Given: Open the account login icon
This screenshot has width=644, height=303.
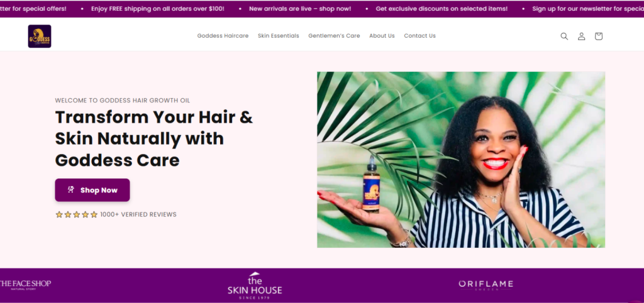Looking at the screenshot, I should (582, 36).
